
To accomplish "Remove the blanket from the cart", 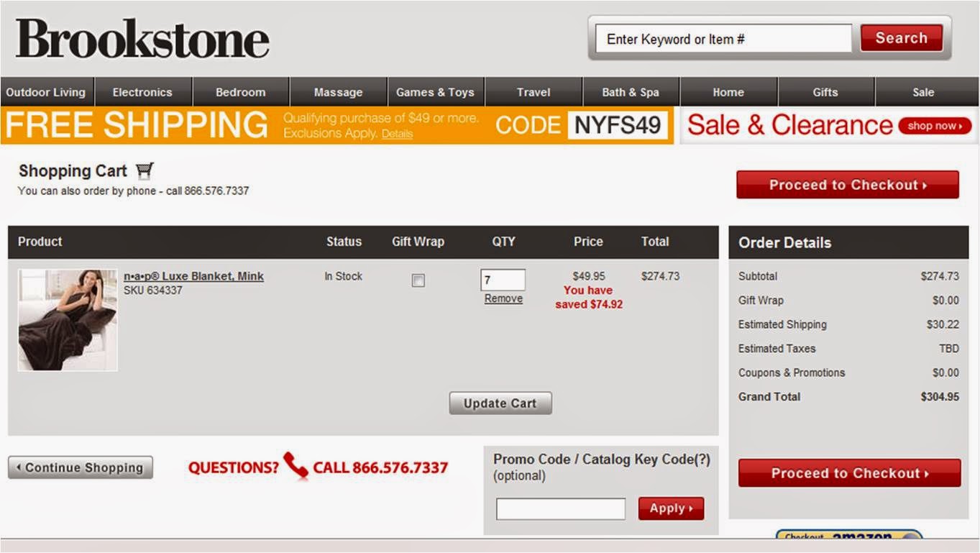I will coord(503,298).
